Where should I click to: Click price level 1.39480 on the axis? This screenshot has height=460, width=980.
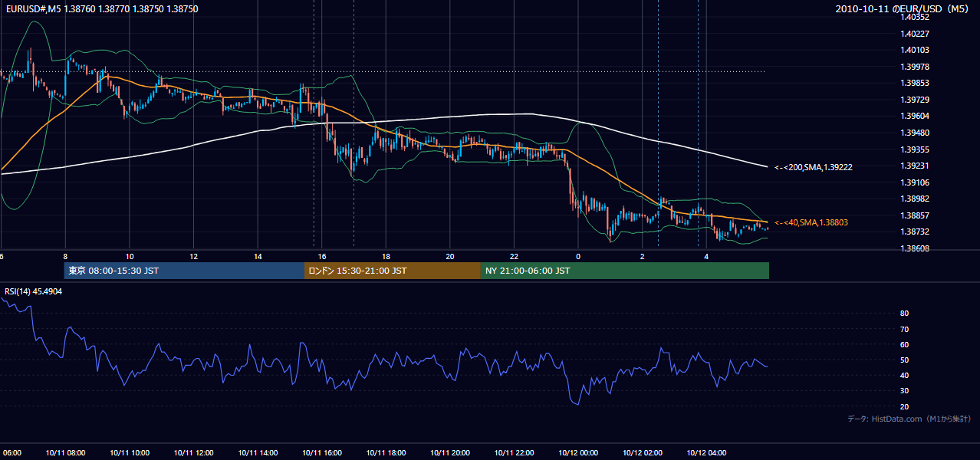coord(915,133)
